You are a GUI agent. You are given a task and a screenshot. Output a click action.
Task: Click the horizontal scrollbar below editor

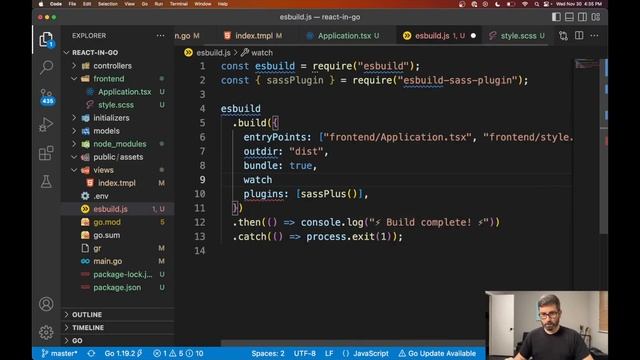click(353, 342)
